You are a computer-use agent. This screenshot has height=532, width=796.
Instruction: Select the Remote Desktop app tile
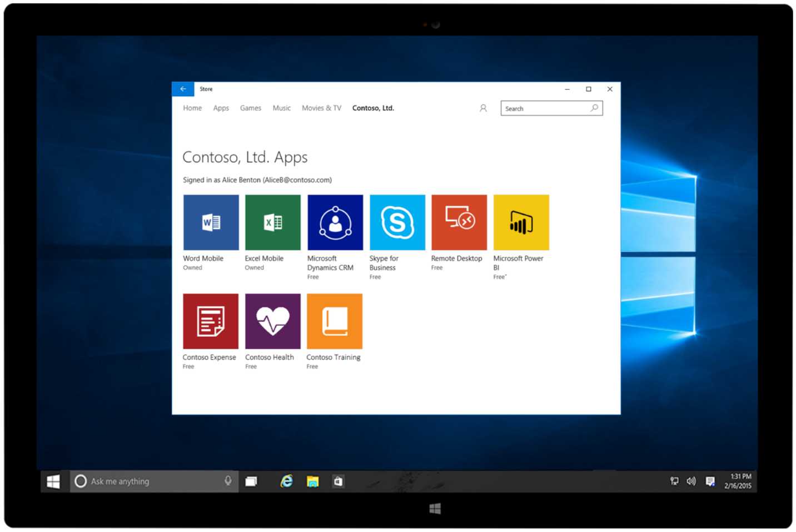459,221
